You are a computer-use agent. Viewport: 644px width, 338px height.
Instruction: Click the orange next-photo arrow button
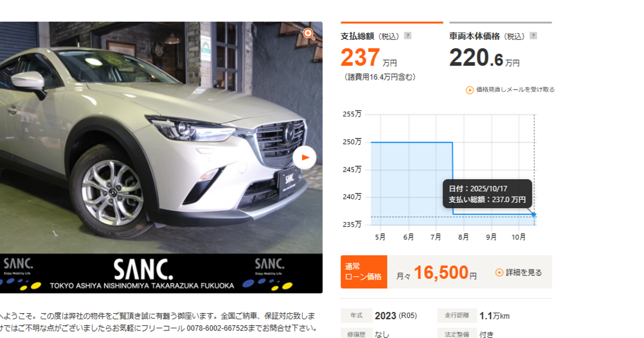tap(305, 158)
